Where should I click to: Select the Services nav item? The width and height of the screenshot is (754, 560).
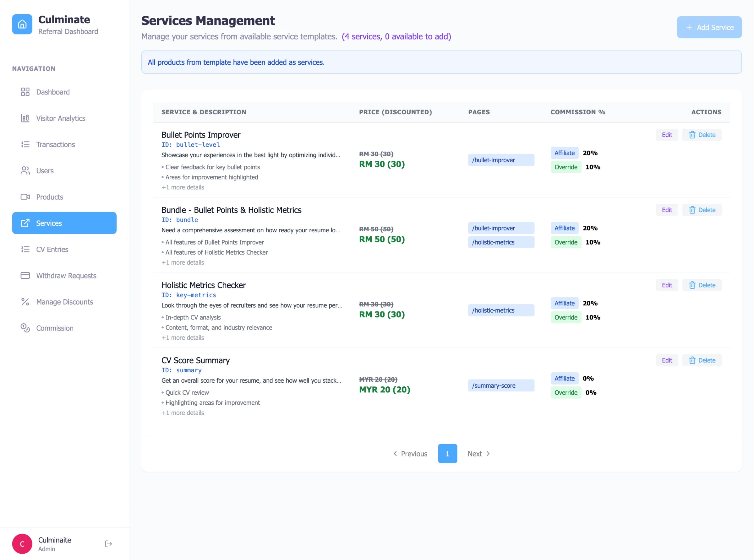pos(64,223)
